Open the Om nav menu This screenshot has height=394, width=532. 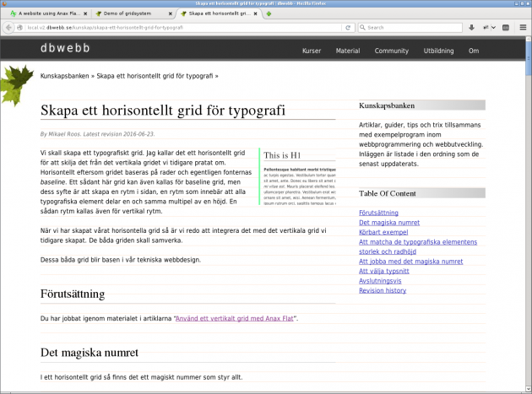[x=474, y=51]
